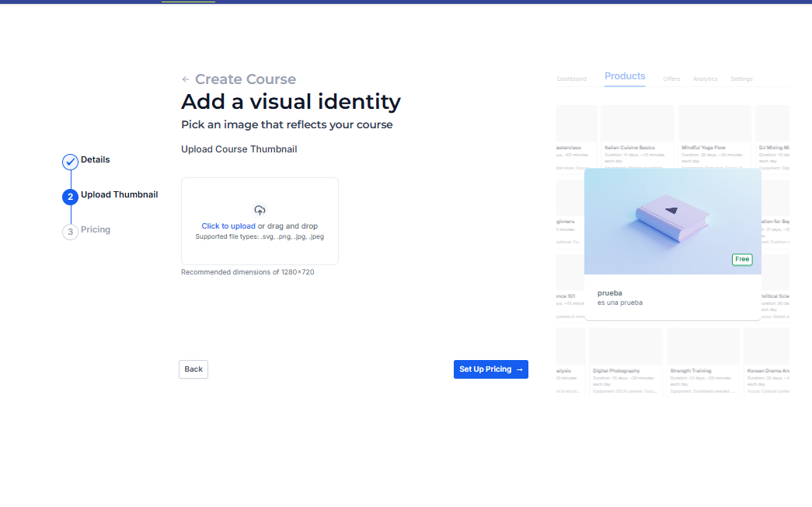This screenshot has width=812, height=507.
Task: Select the step 2 circle indicator
Action: (x=70, y=197)
